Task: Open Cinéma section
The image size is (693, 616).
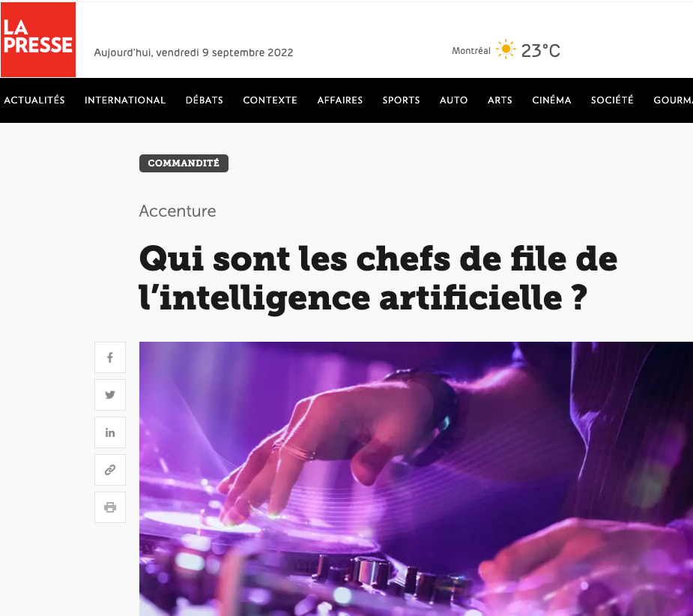Action: click(551, 100)
